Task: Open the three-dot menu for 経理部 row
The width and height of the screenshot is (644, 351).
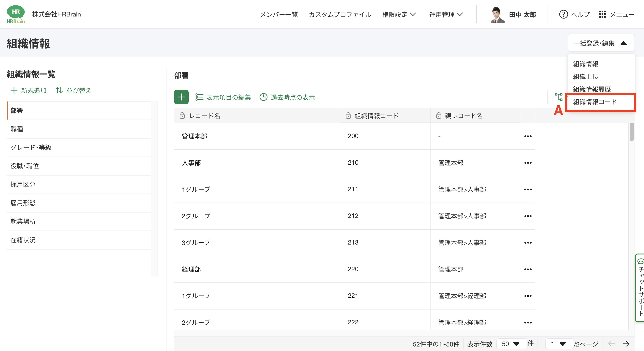Action: point(528,269)
